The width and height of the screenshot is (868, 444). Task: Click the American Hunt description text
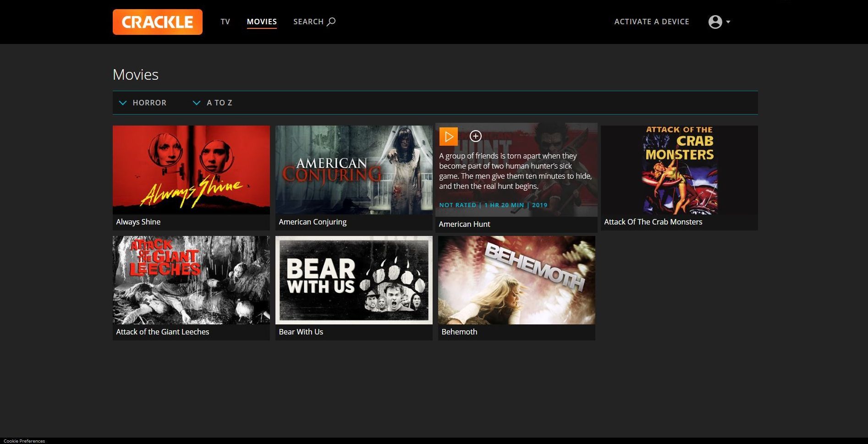point(516,171)
